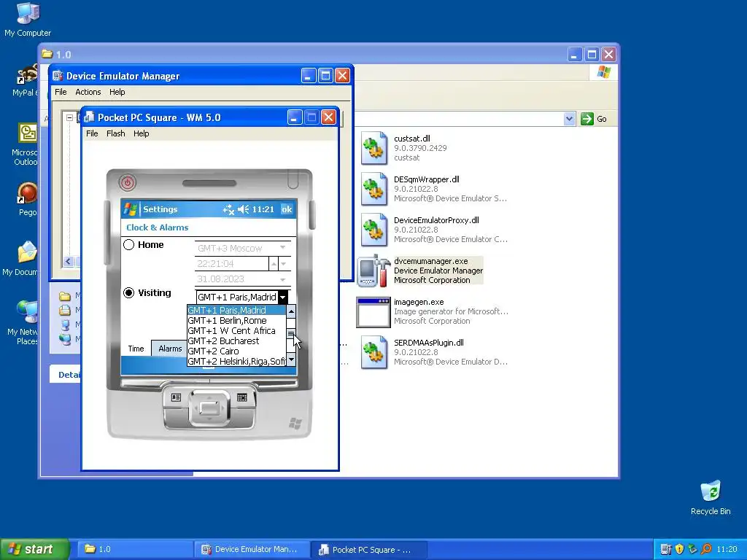Click the center D-pad action button

(209, 408)
